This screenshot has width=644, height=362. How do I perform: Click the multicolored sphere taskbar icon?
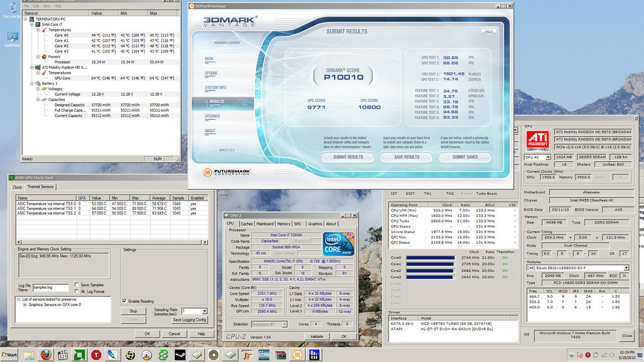[130, 355]
